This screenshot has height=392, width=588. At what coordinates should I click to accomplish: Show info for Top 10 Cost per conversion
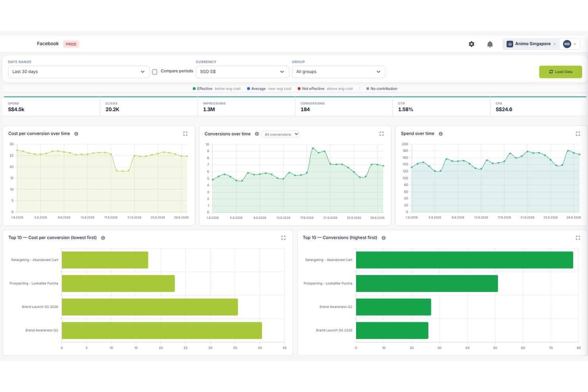pyautogui.click(x=103, y=238)
